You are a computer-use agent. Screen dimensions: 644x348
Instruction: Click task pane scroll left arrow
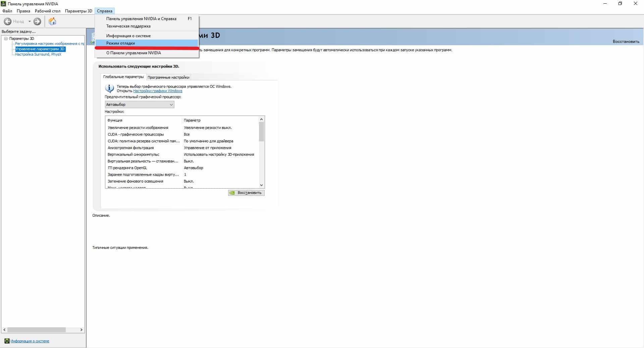[x=4, y=330]
